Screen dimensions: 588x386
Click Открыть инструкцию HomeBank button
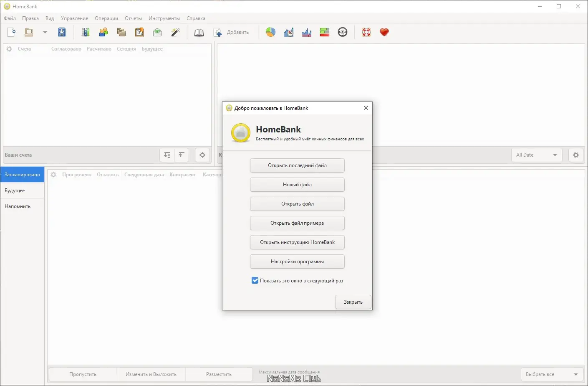(x=297, y=242)
